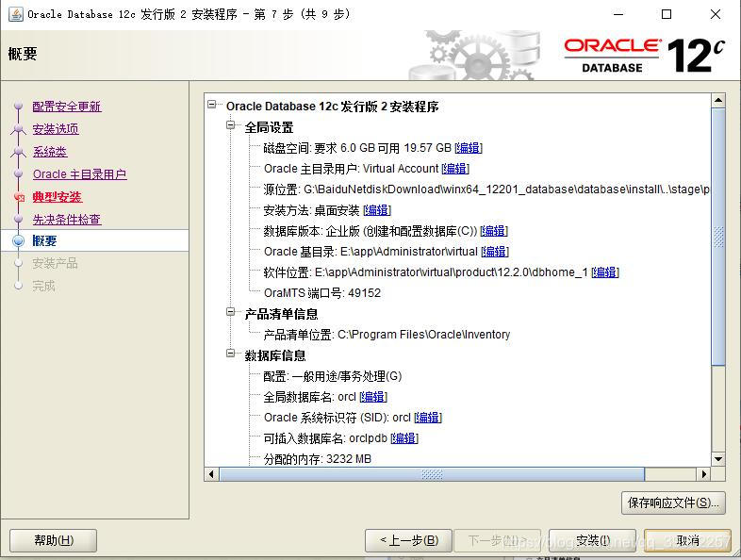The image size is (741, 560).
Task: Edit the 安装方法 桌面安装 setting
Action: 377,210
